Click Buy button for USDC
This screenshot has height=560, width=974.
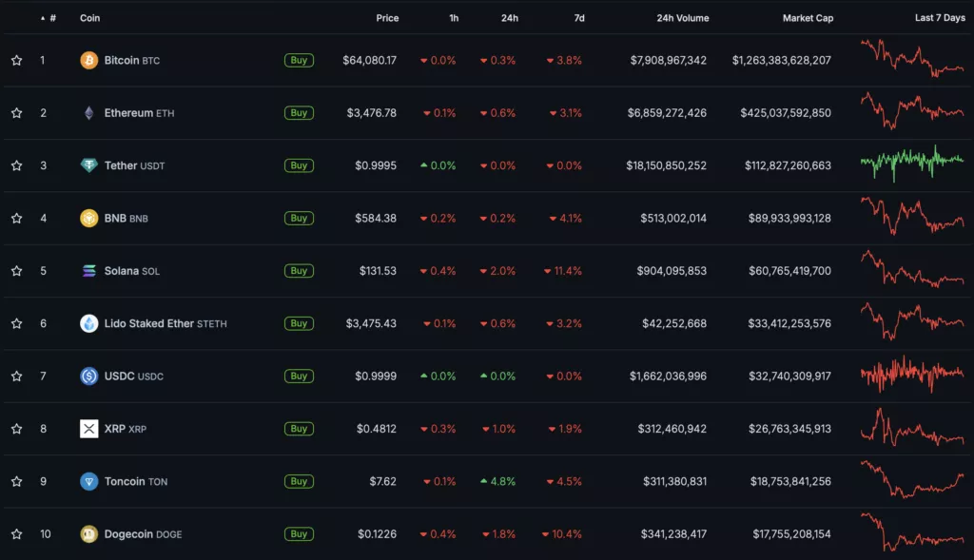click(x=299, y=377)
